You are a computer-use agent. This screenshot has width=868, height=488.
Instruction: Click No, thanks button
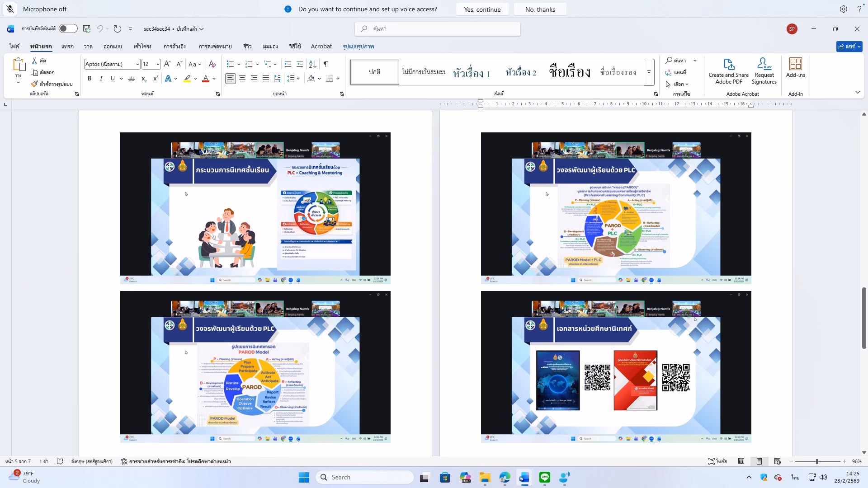click(540, 9)
